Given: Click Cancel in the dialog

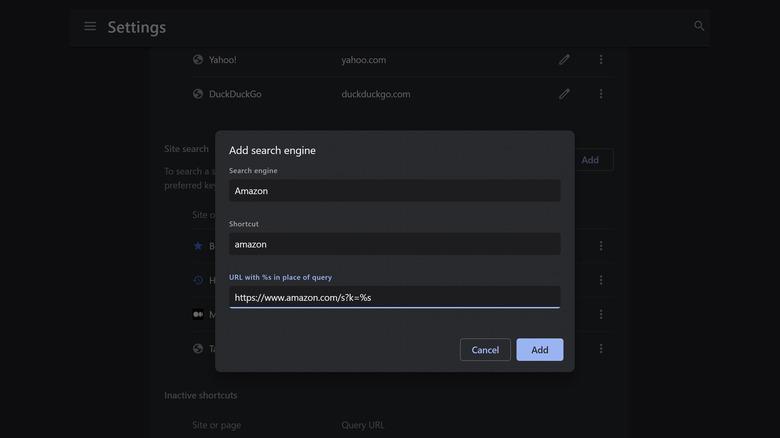Looking at the screenshot, I should tap(485, 350).
